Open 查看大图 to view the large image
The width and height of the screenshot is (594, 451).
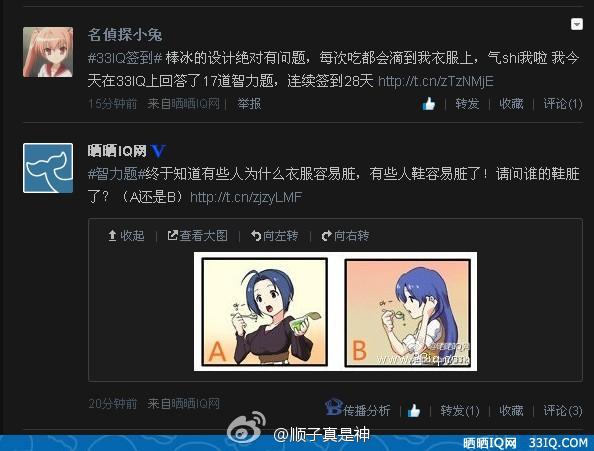pyautogui.click(x=198, y=236)
